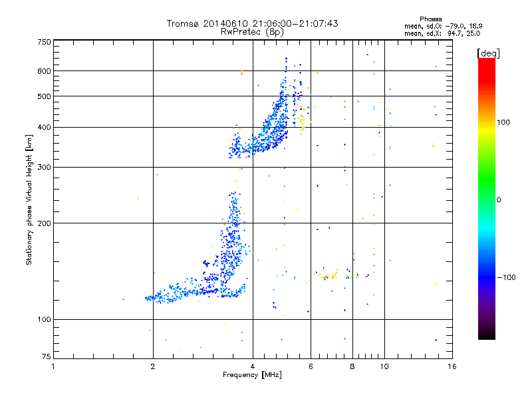Click the 'mean, sd,O: -79.0, 18.9' line

point(443,26)
